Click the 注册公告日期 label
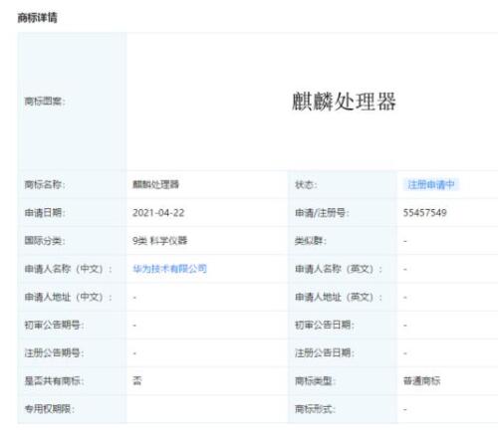The image size is (498, 448). (325, 352)
